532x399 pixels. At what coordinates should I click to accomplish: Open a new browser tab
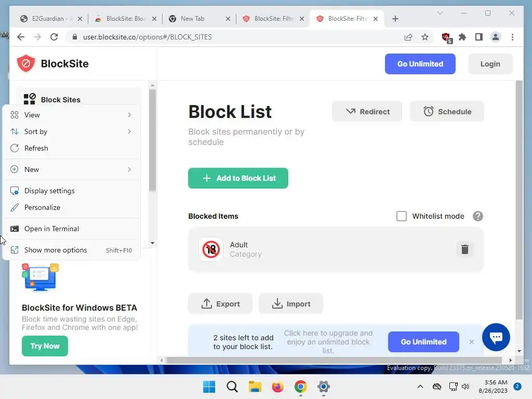click(x=395, y=19)
